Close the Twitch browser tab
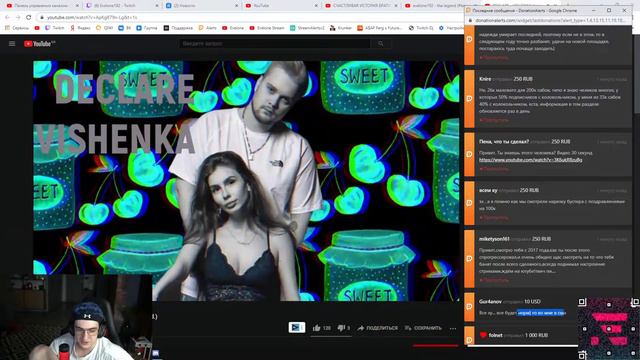640x360 pixels. point(157,6)
